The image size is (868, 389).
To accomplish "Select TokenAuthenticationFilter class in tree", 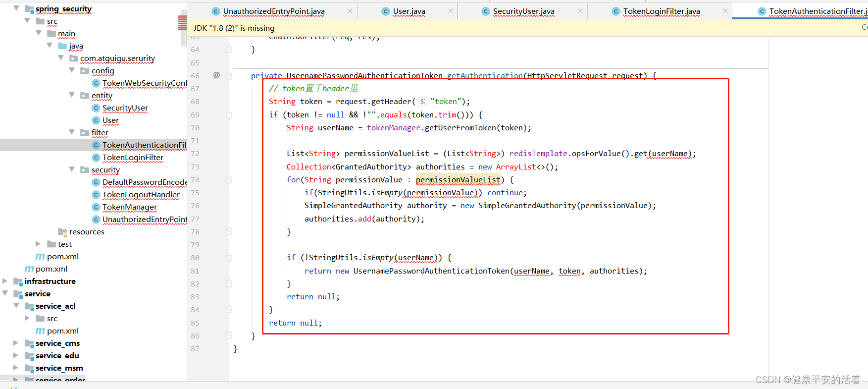I will pyautogui.click(x=145, y=145).
